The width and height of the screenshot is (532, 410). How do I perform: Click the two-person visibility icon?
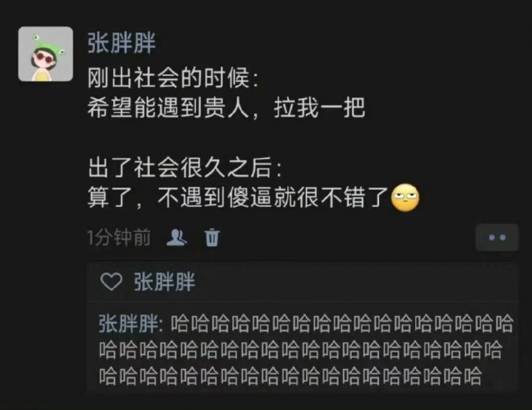[x=177, y=237]
